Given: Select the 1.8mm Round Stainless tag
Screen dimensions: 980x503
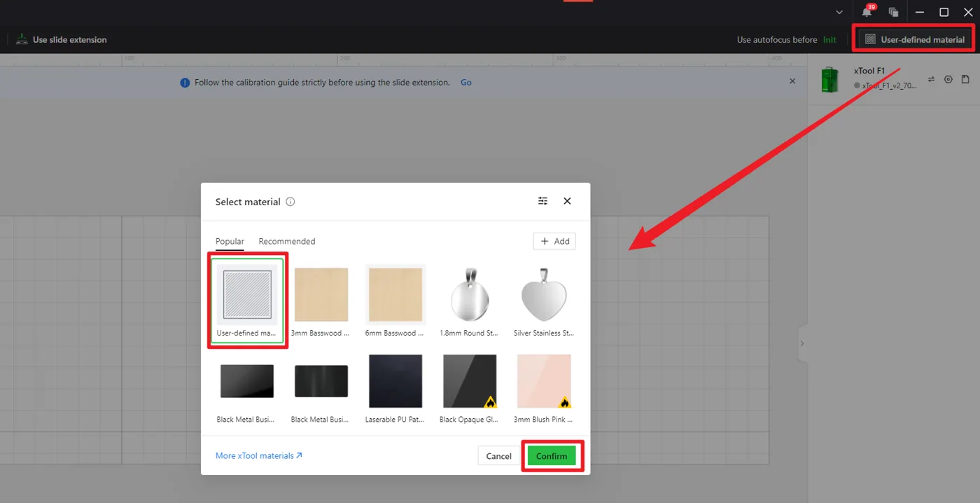Looking at the screenshot, I should click(x=470, y=294).
